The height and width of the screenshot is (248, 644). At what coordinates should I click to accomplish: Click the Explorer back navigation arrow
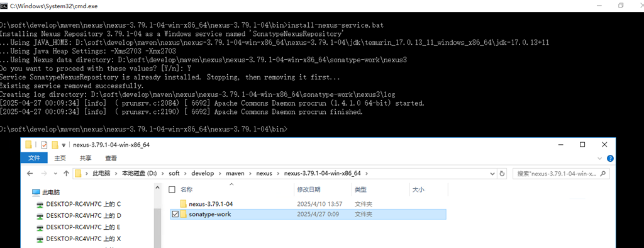[30, 174]
